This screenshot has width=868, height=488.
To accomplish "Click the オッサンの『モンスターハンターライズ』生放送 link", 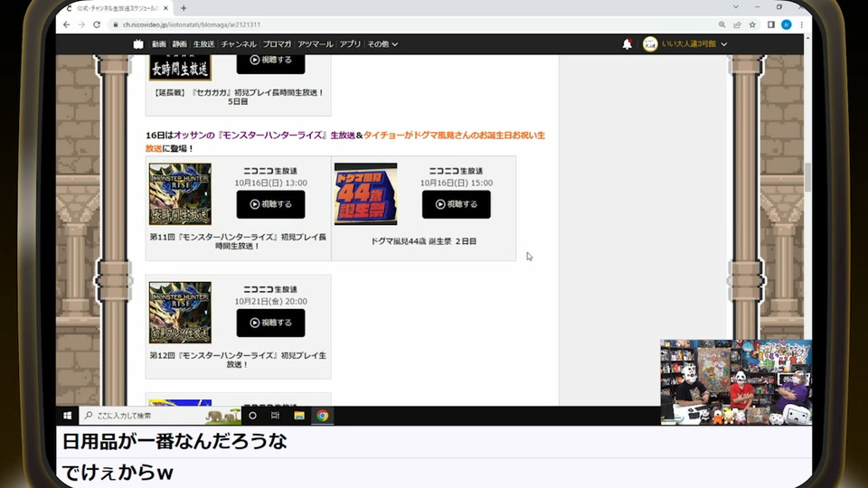I will click(x=264, y=135).
